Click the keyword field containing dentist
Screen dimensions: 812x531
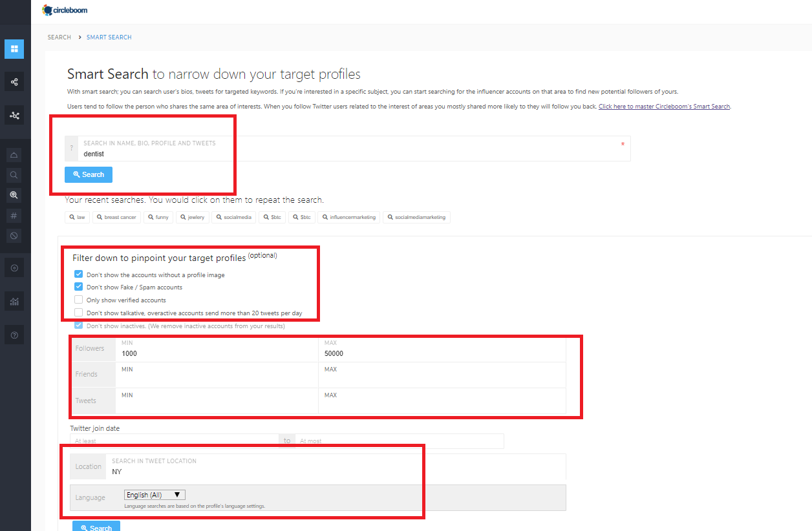[x=354, y=149]
